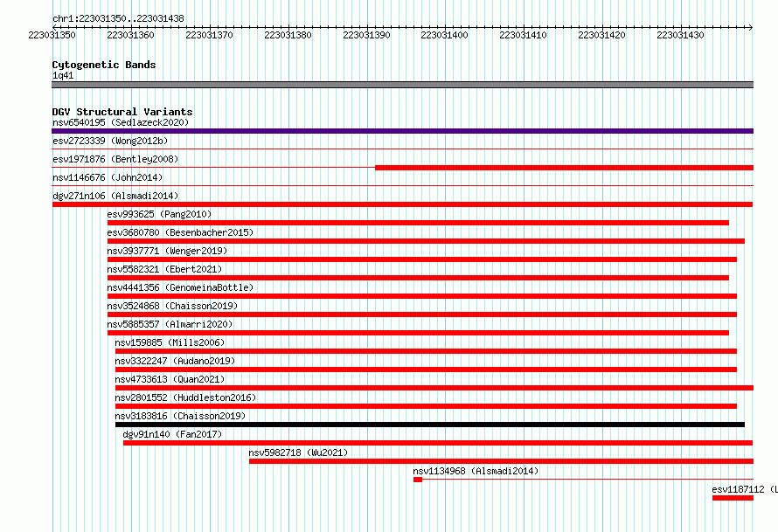
Task: Click ruler position 223031380
Action: (x=288, y=35)
